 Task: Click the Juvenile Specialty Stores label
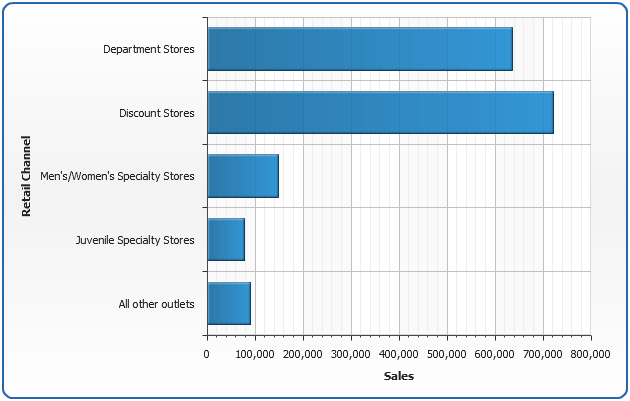tap(135, 240)
